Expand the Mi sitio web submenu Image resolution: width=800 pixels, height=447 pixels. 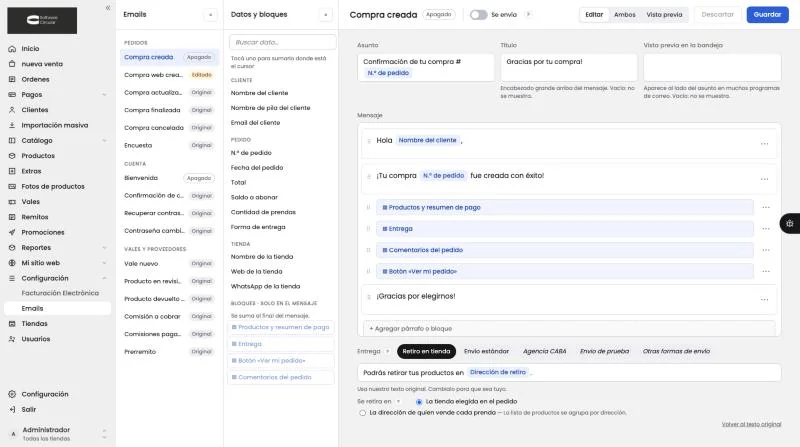click(104, 263)
